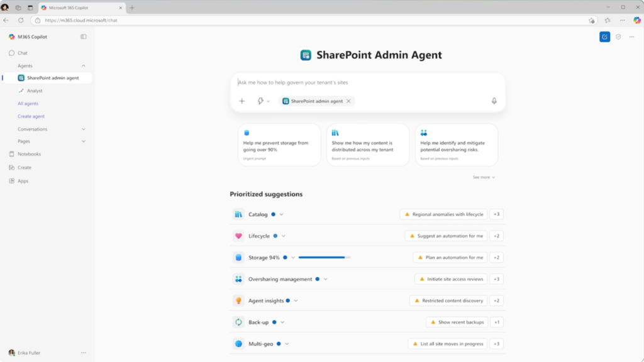Image resolution: width=644 pixels, height=362 pixels.
Task: Toggle the sidebar collapse panel icon
Action: pos(84,36)
